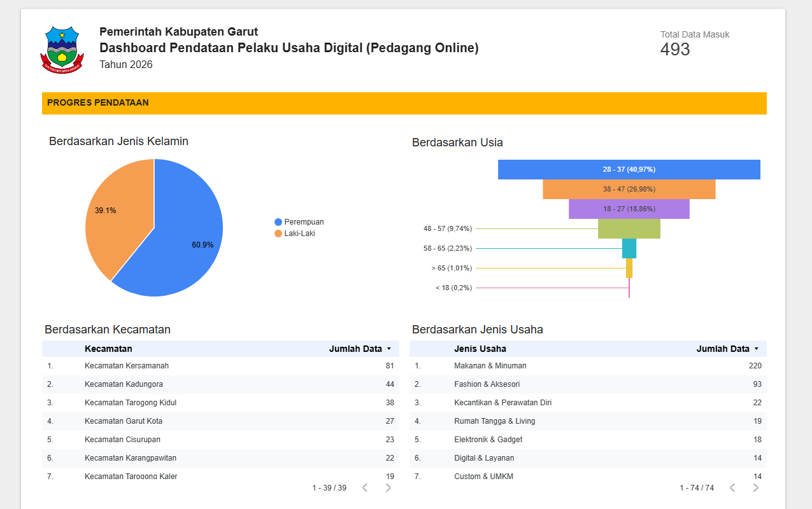The height and width of the screenshot is (509, 812).
Task: Sort Jenis Usaha table by Jumlah Data arrow
Action: point(756,349)
